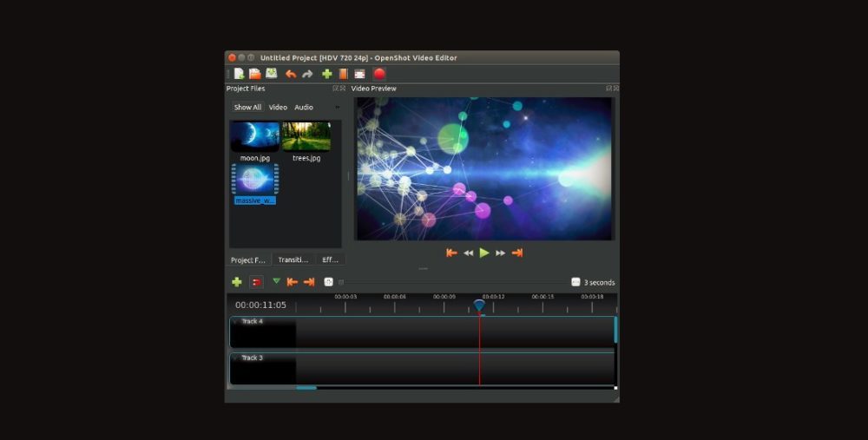
Task: Save the project with the toolbar icon
Action: point(271,74)
